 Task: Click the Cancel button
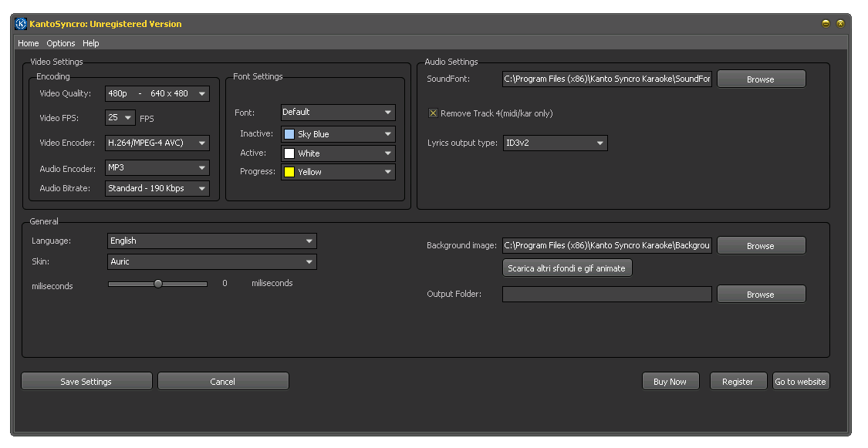tap(223, 381)
